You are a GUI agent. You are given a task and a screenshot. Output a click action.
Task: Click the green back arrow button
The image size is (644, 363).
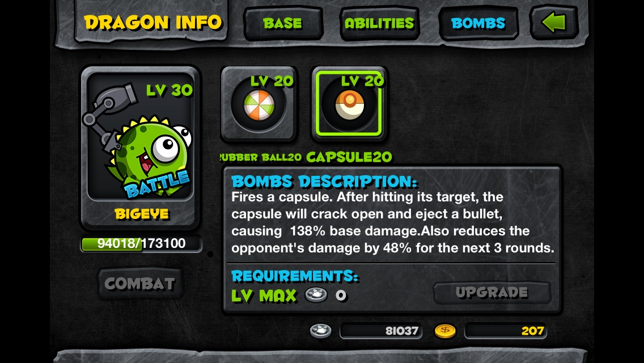[554, 23]
